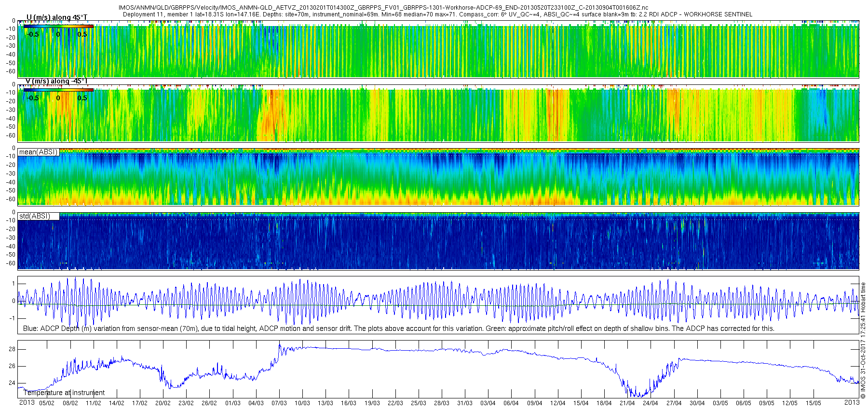Click the -60 depth tick on mean(ABSI) axis
868x410 pixels.
[x=11, y=199]
